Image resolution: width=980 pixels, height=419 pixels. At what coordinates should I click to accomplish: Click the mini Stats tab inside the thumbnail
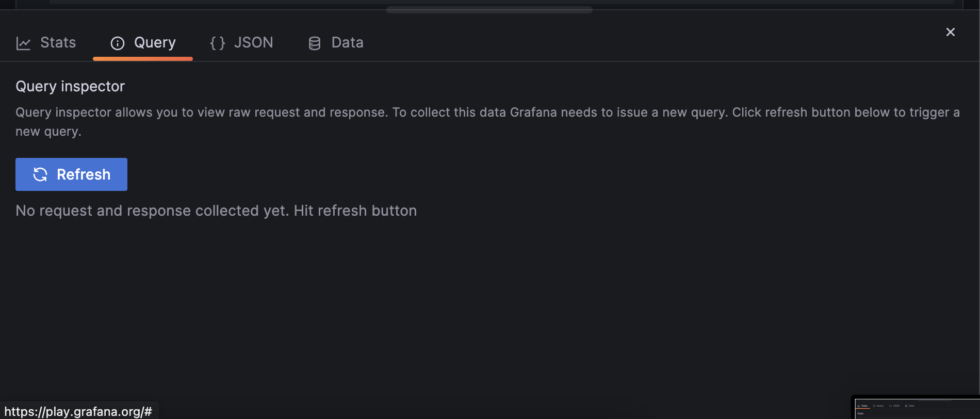pos(863,406)
